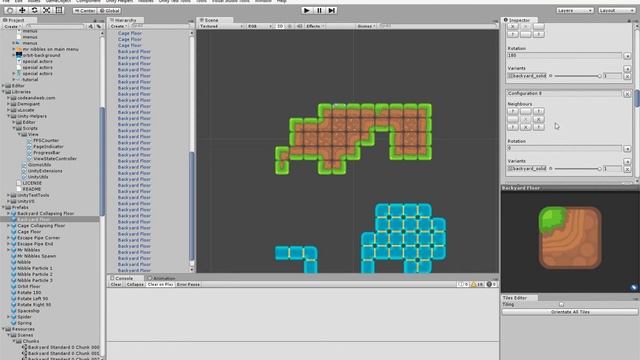Click the Orientate All Tiles button
This screenshot has width=640, height=360.
(570, 312)
